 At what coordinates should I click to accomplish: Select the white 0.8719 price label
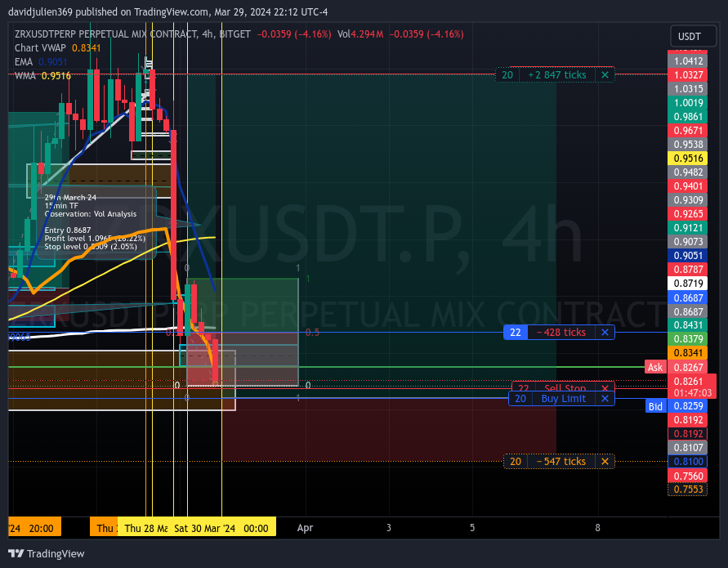coord(688,284)
